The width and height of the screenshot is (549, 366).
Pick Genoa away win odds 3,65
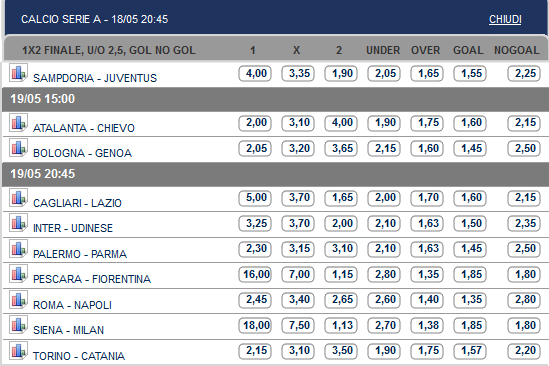[341, 149]
